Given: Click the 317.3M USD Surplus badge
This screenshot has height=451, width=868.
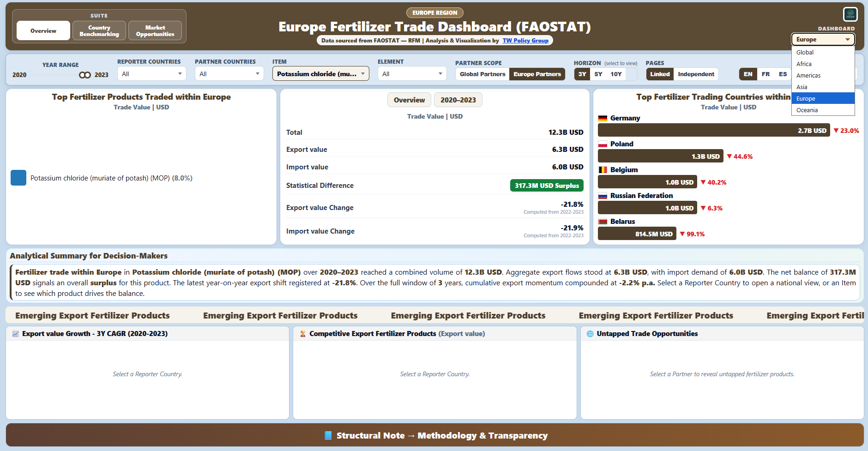Looking at the screenshot, I should point(547,186).
